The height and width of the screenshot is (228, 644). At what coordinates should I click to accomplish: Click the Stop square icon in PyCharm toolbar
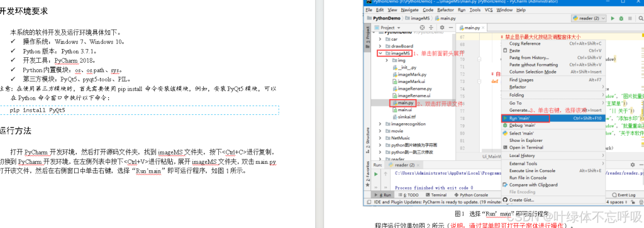(630, 18)
